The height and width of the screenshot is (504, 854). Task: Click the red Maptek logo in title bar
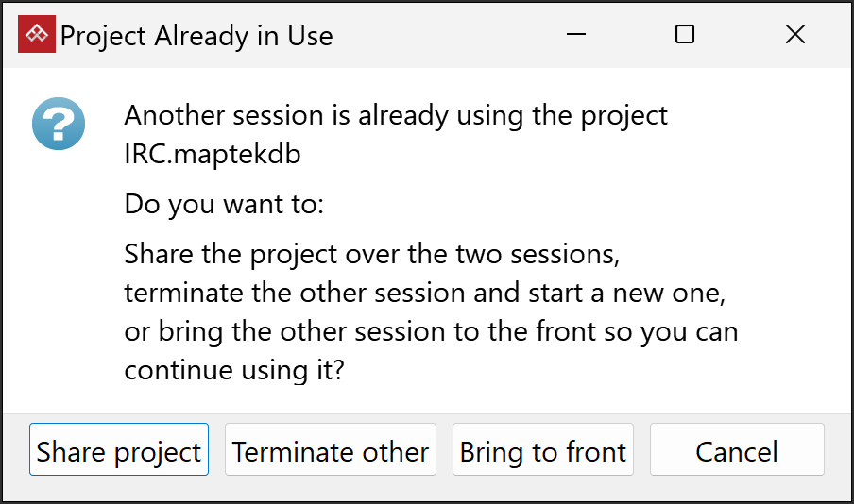pyautogui.click(x=37, y=35)
